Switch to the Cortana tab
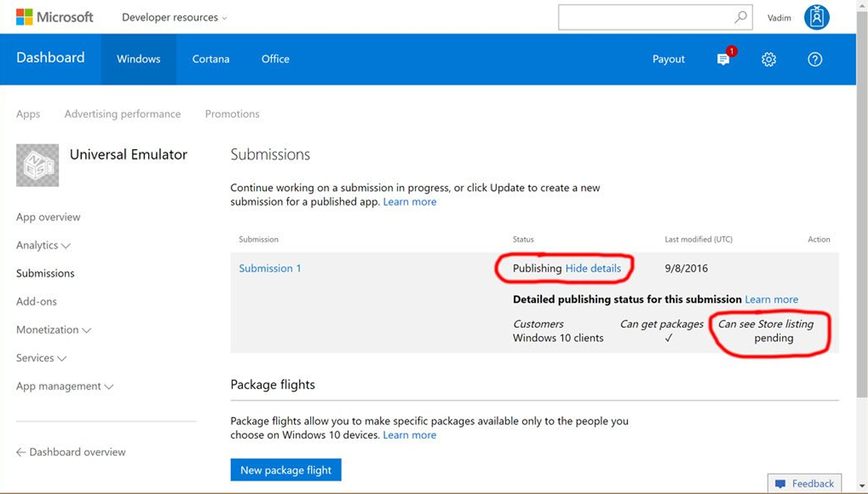868x494 pixels. coord(211,59)
